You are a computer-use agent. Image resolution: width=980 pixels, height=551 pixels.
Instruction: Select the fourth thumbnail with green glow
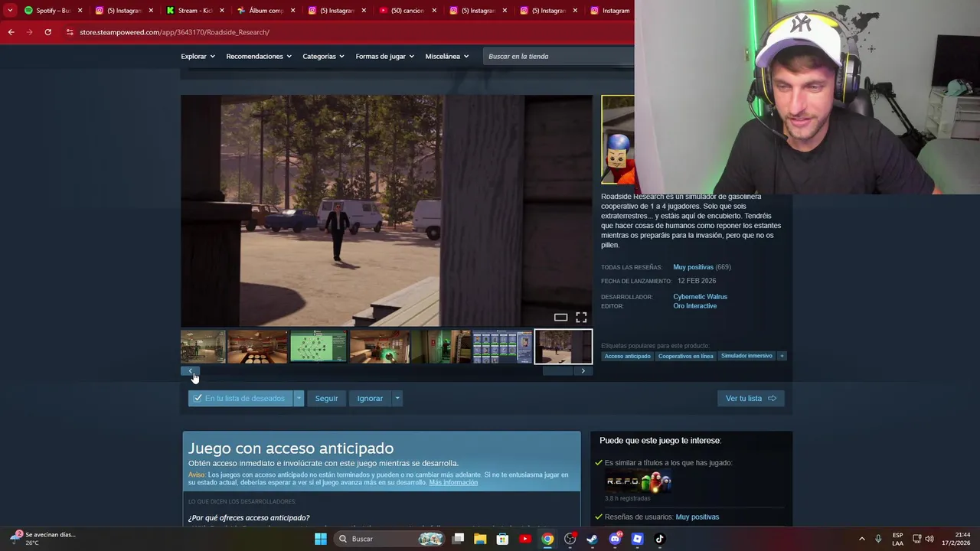coord(380,347)
